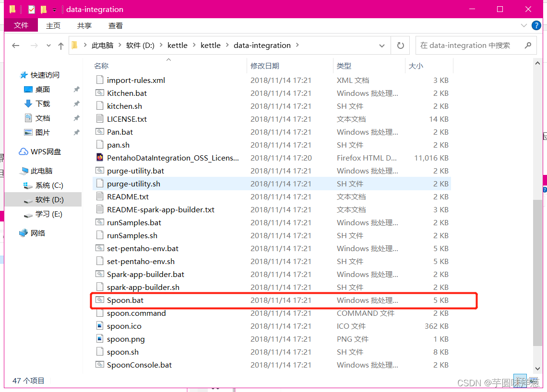Click the Pan.bat file icon
This screenshot has width=547, height=392.
100,132
